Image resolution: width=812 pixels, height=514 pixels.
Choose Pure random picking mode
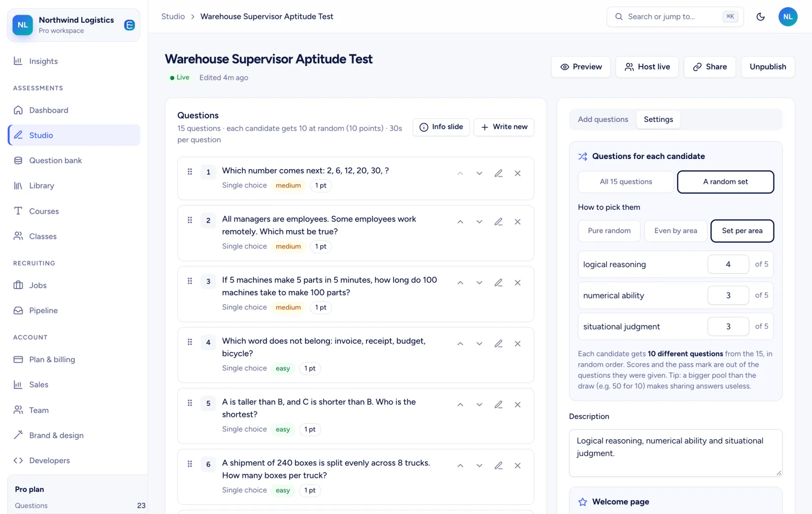tap(610, 231)
